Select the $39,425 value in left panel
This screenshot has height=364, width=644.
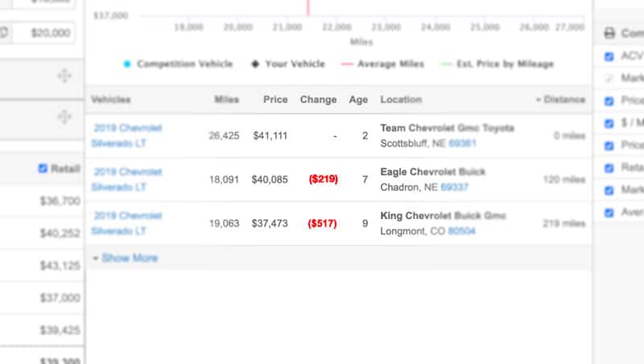coord(60,330)
